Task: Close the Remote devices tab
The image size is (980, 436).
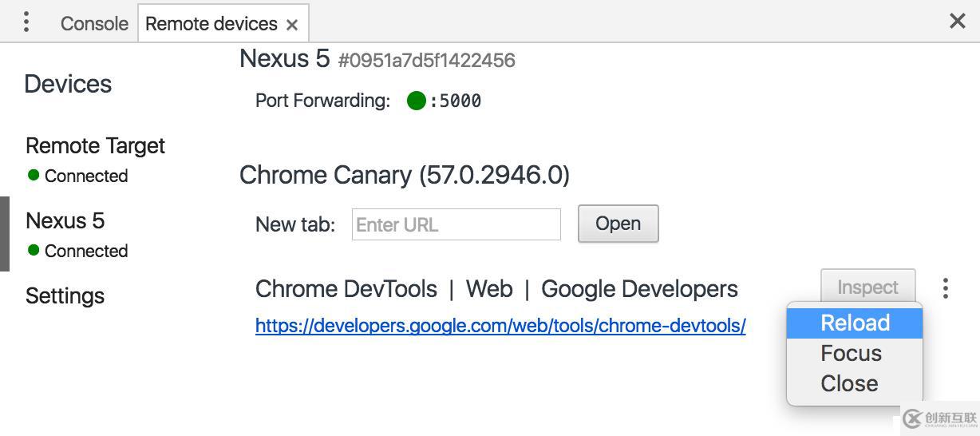Action: [292, 25]
